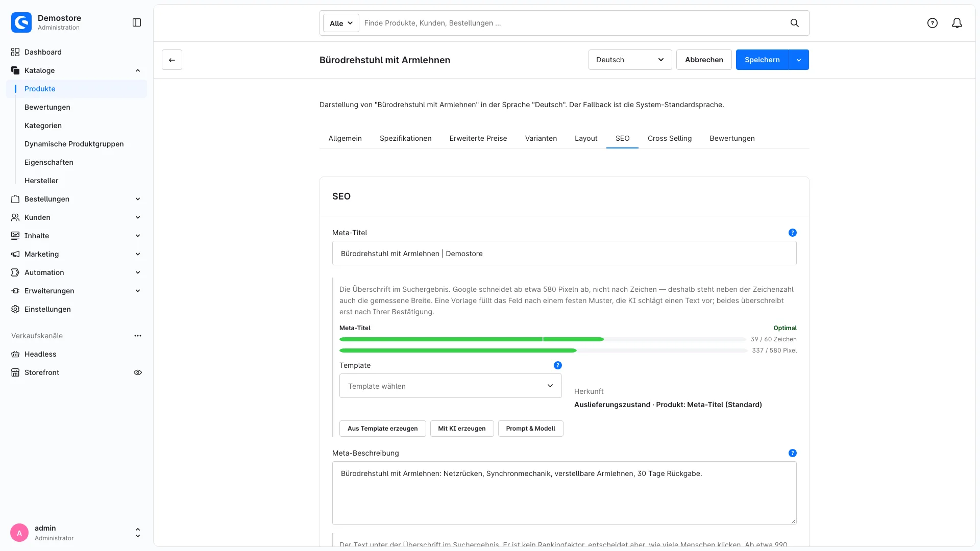Expand the Erweiterungen menu

[x=138, y=291]
